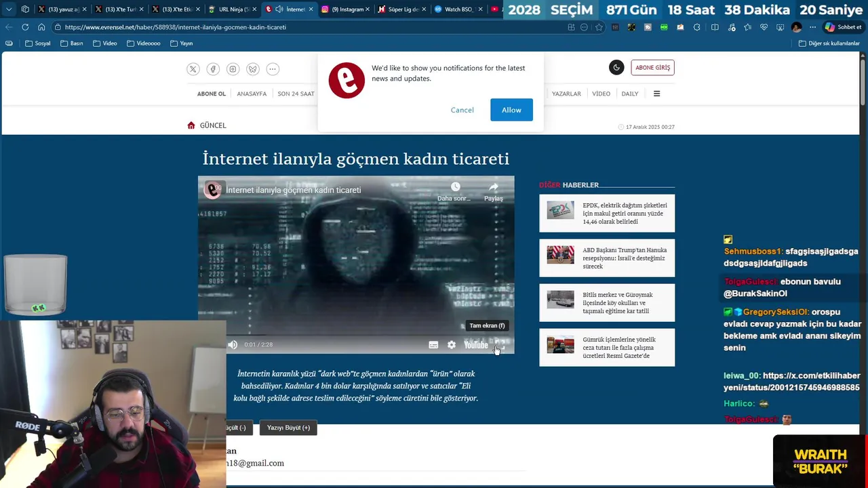Open Copilot Sohbet et button
The width and height of the screenshot is (868, 488).
pyautogui.click(x=843, y=27)
